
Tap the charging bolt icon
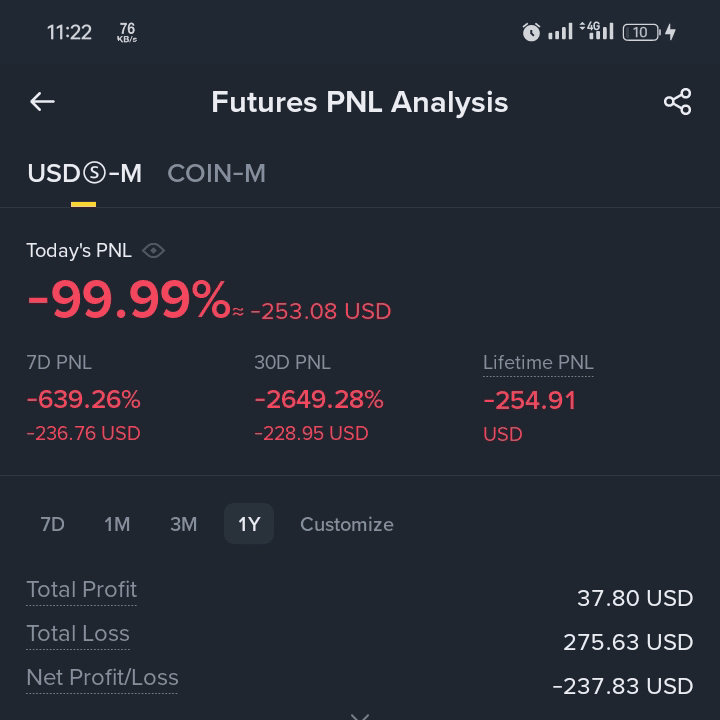click(x=670, y=32)
